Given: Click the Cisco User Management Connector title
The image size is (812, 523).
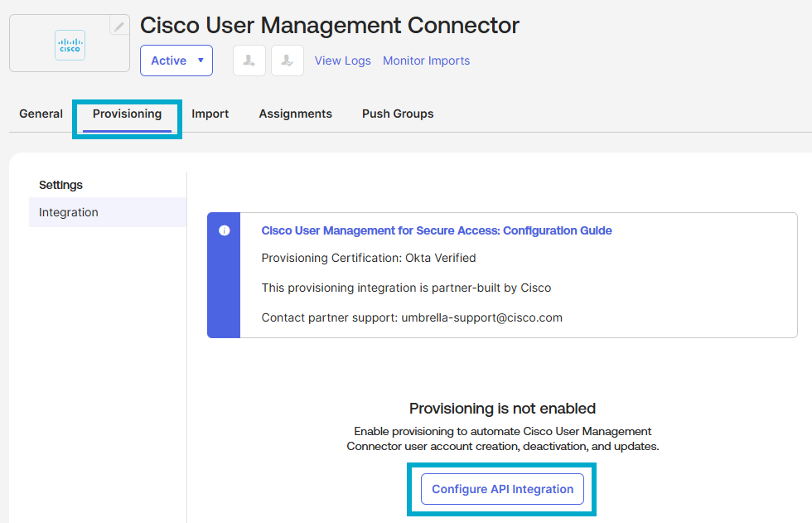Looking at the screenshot, I should point(330,26).
